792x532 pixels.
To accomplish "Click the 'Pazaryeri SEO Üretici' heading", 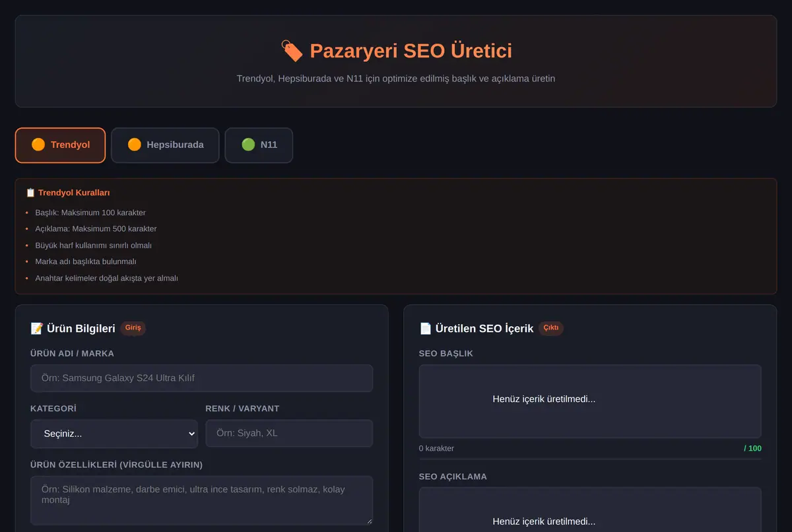I will click(411, 51).
